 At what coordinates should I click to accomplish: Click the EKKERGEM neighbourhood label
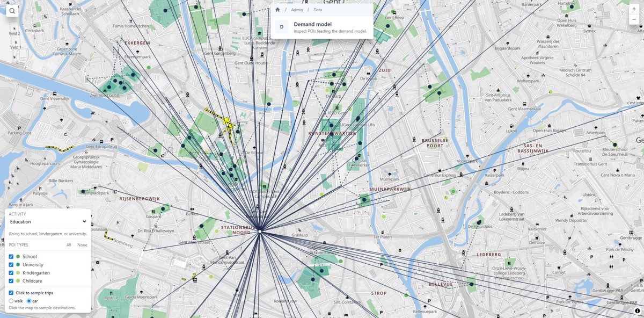click(137, 42)
